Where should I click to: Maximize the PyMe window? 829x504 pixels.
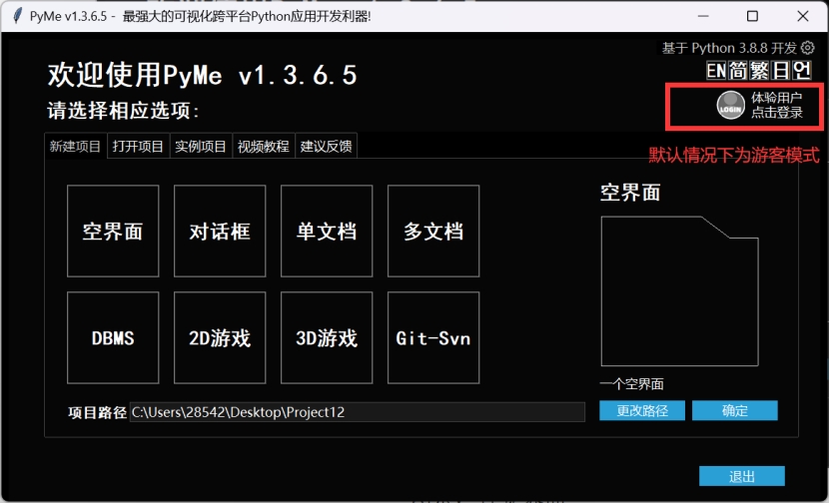pos(752,16)
